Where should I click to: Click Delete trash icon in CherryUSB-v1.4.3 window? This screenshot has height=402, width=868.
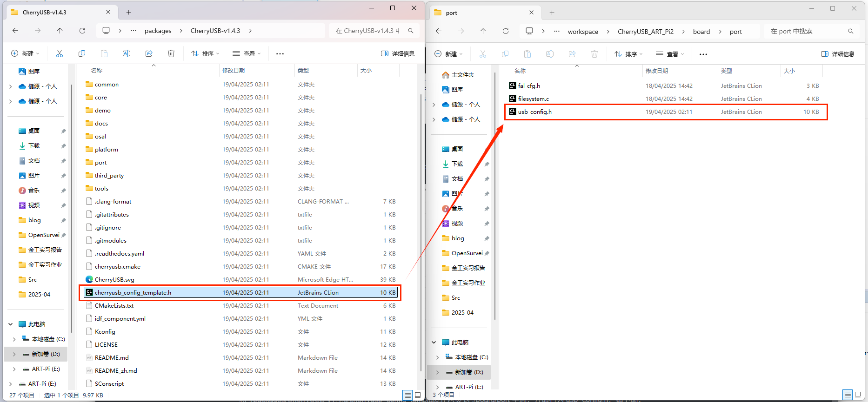click(171, 54)
